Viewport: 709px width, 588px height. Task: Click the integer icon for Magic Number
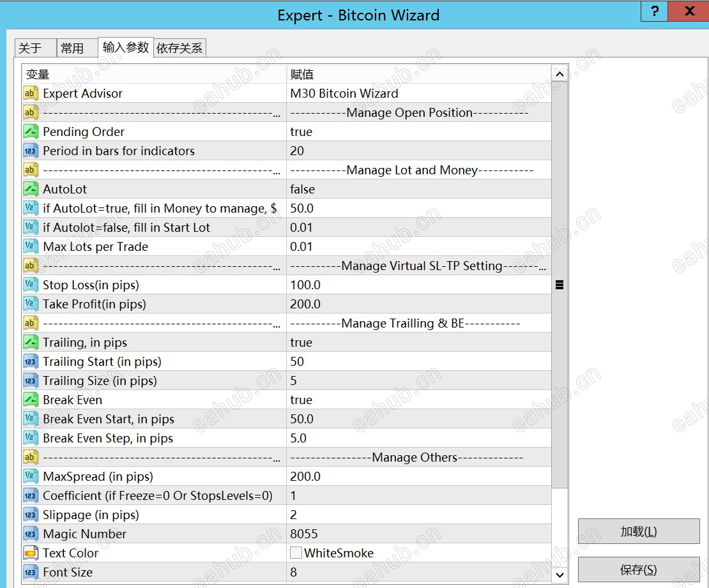30,534
